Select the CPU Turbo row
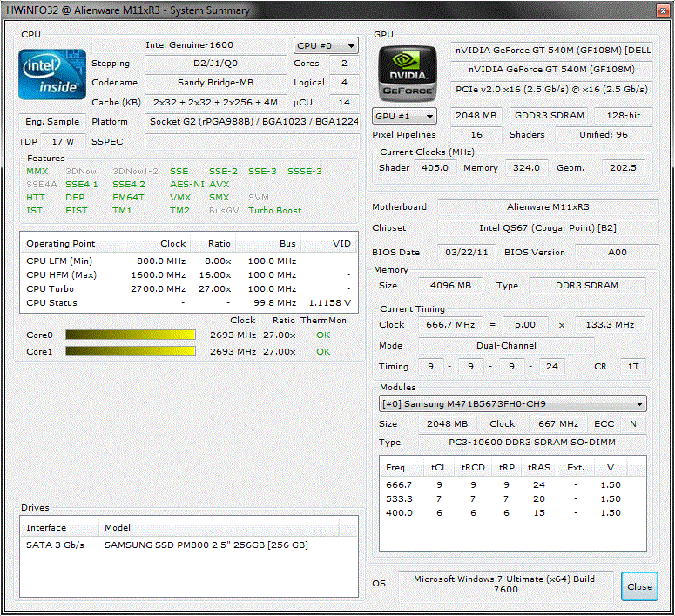Image resolution: width=675 pixels, height=616 pixels. pos(188,288)
